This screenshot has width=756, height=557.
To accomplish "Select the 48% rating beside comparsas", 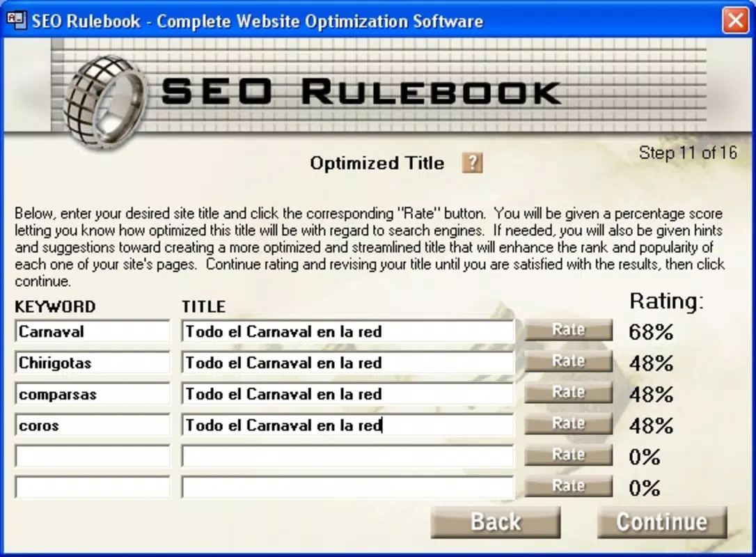I will click(x=651, y=395).
